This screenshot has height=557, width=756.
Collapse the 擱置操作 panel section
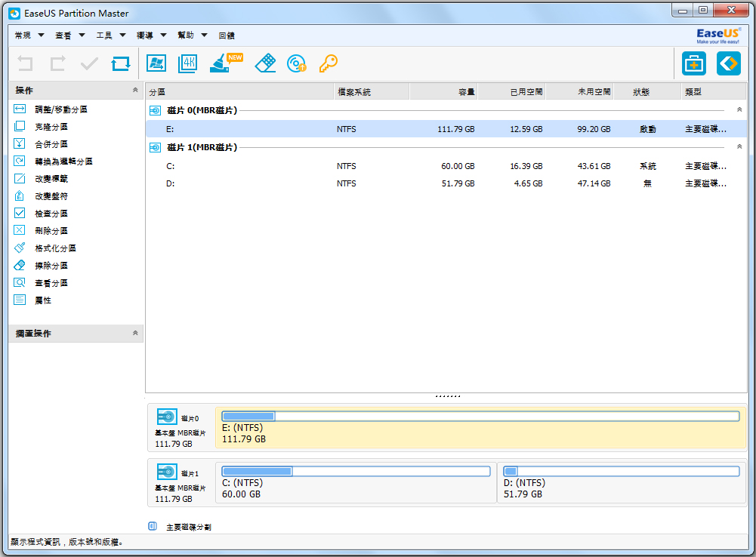click(x=135, y=333)
